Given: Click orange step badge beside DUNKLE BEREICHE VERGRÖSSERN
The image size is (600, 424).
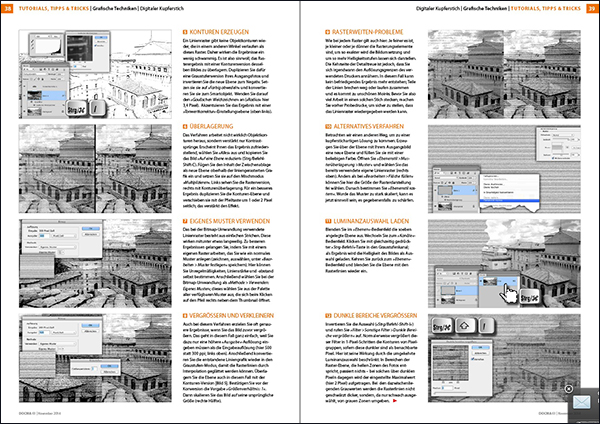Looking at the screenshot, I should (328, 316).
